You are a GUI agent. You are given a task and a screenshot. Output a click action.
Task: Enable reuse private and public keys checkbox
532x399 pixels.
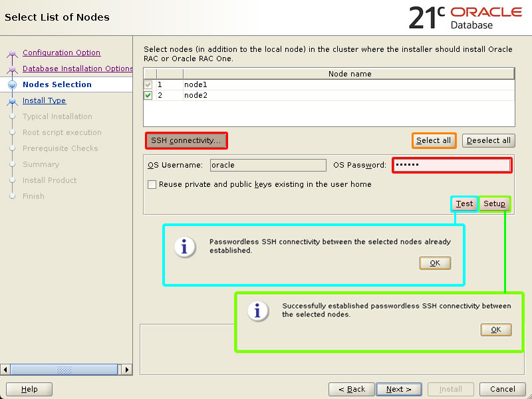coord(152,184)
